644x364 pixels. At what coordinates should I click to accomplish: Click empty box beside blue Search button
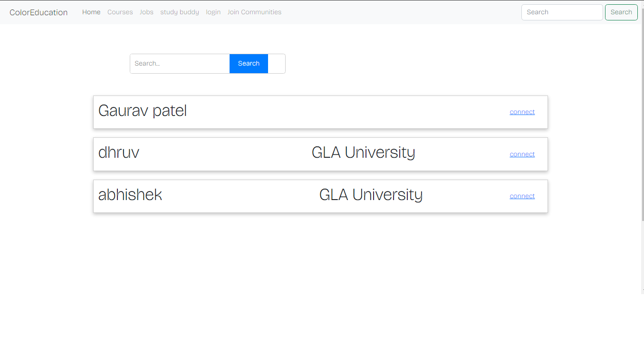point(277,64)
